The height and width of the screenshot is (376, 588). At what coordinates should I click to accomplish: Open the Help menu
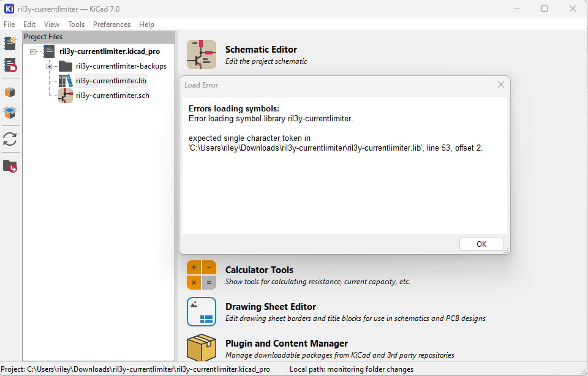pyautogui.click(x=146, y=24)
